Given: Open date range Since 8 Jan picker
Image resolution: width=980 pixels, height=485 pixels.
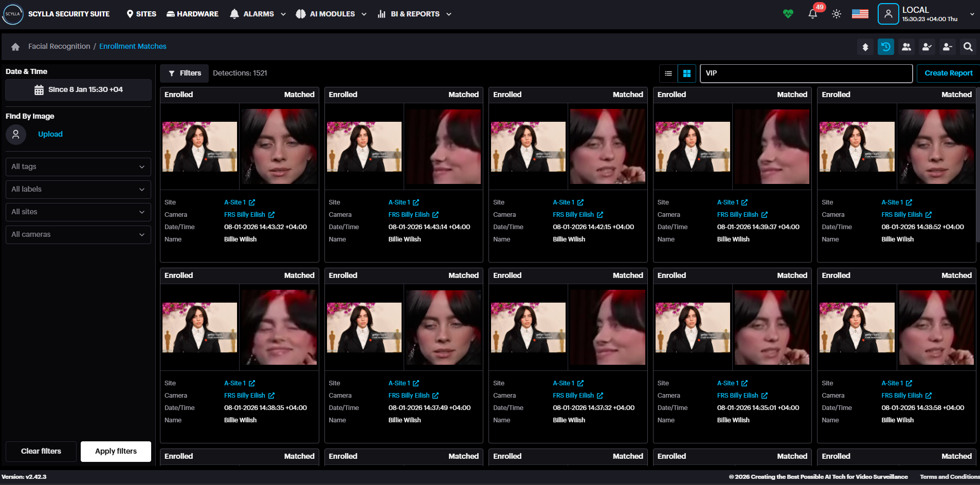Looking at the screenshot, I should click(x=78, y=90).
